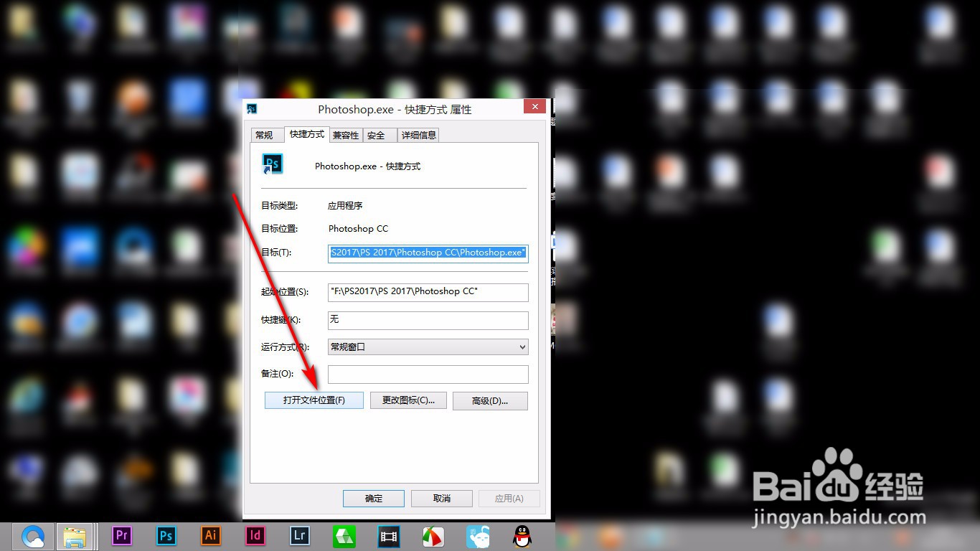This screenshot has height=551, width=980.
Task: Click the 打开文件位置(F) button
Action: tap(314, 400)
